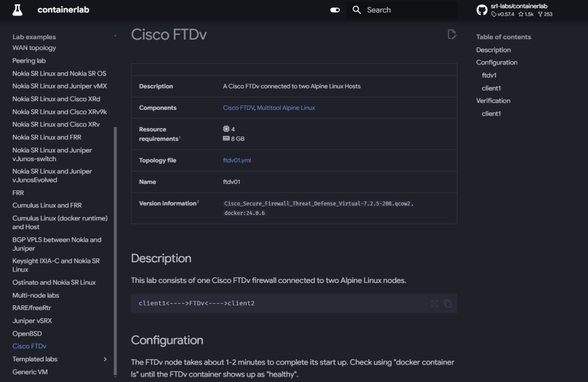Screen dimensions: 588x382
Task: Go to client1 under Verification in contents
Action: [491, 114]
